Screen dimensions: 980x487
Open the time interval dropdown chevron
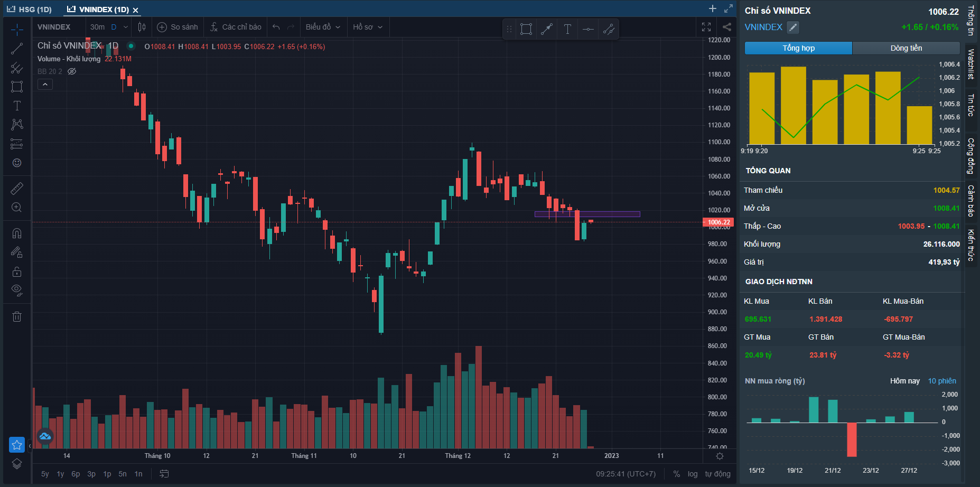(x=126, y=27)
